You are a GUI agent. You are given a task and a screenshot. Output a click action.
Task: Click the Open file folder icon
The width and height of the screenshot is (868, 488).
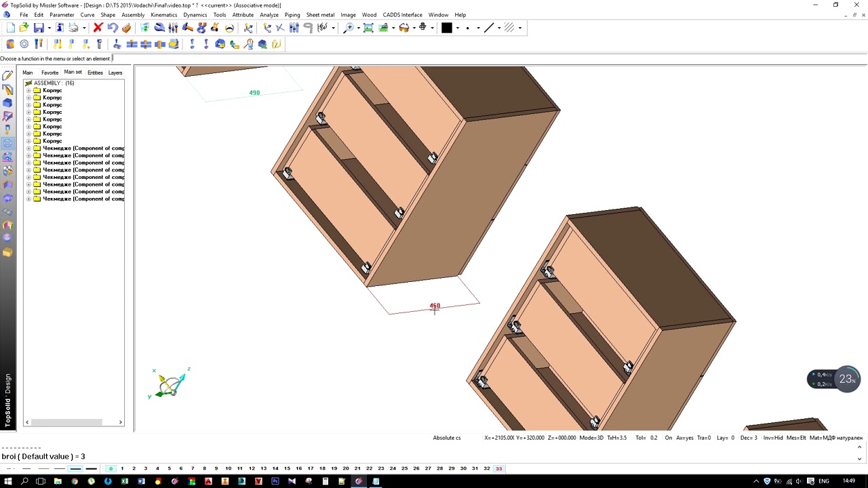tap(24, 28)
